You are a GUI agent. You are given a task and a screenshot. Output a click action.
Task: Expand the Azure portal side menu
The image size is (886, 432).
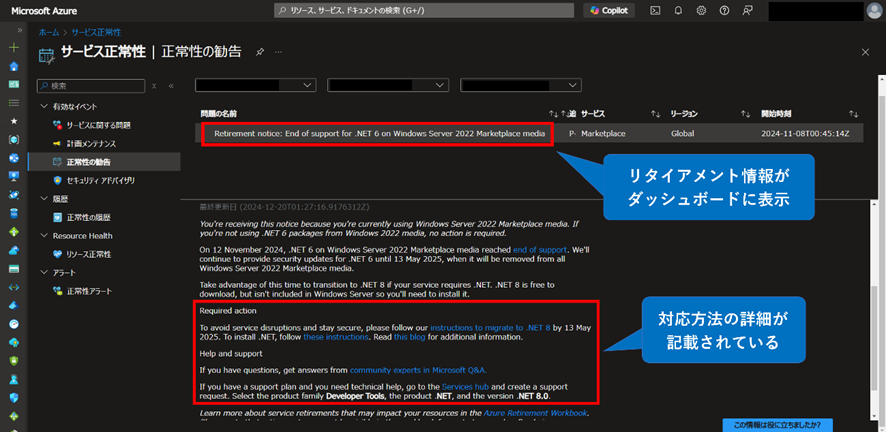click(20, 30)
